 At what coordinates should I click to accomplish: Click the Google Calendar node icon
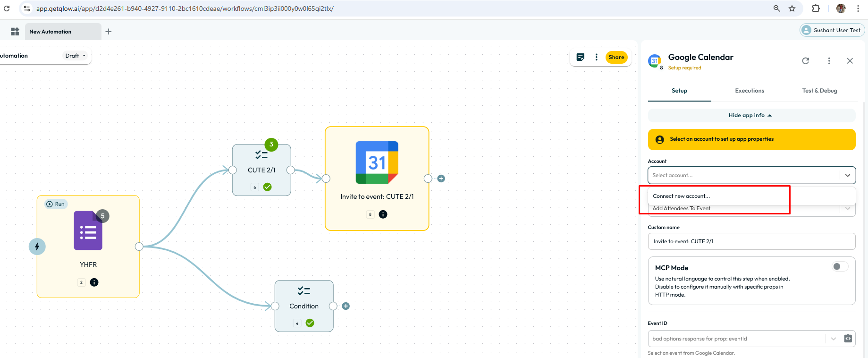click(x=377, y=162)
